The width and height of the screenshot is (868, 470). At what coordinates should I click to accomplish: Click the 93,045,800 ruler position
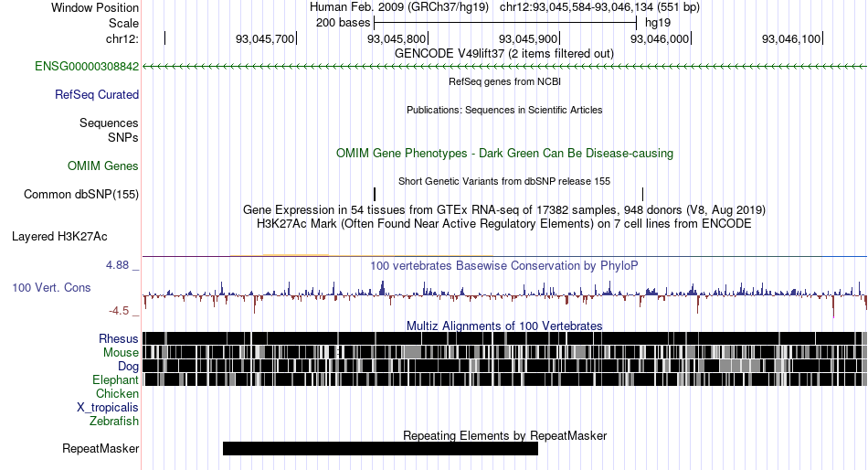tap(397, 38)
